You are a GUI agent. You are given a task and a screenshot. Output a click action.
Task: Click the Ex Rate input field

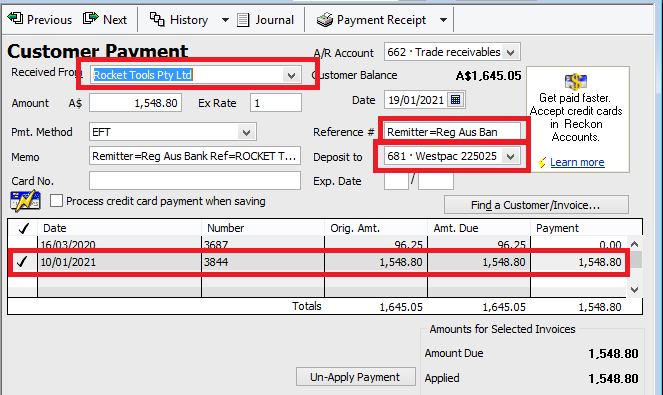[276, 103]
